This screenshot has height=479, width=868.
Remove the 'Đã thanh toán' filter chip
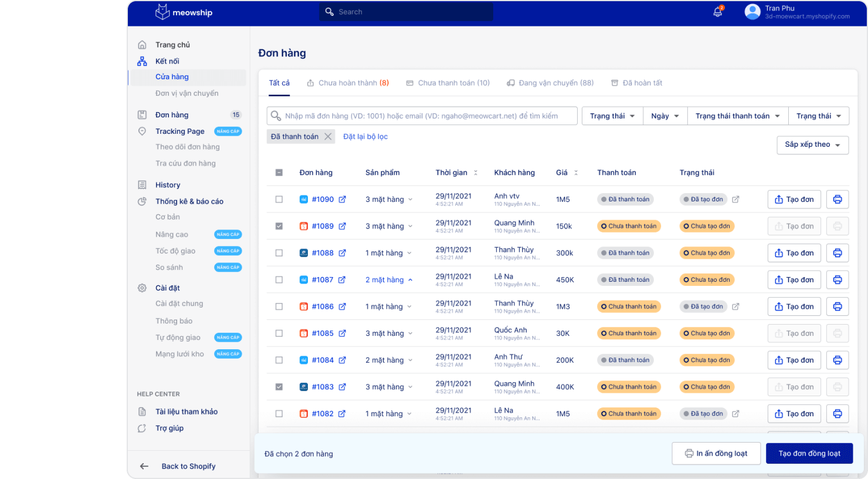point(328,137)
